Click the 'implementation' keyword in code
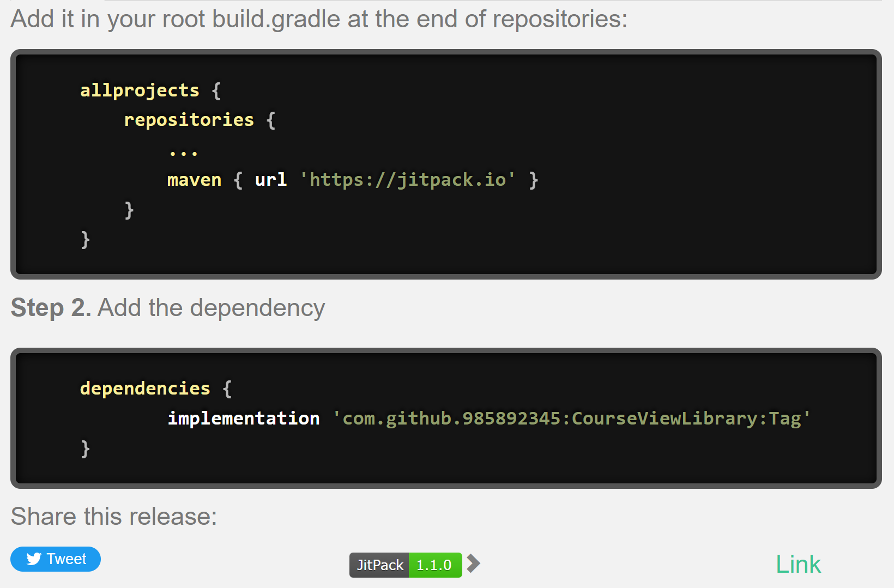Viewport: 894px width, 588px height. [244, 419]
